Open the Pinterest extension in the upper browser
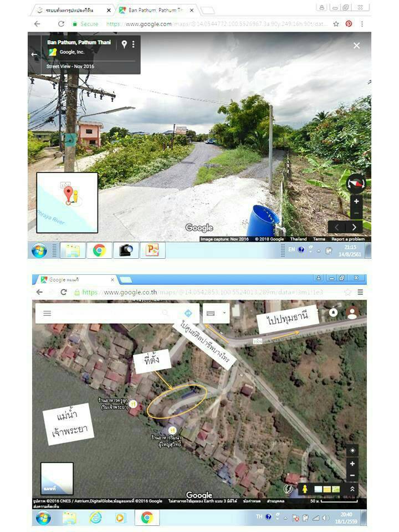The width and height of the screenshot is (399, 532). tap(349, 24)
